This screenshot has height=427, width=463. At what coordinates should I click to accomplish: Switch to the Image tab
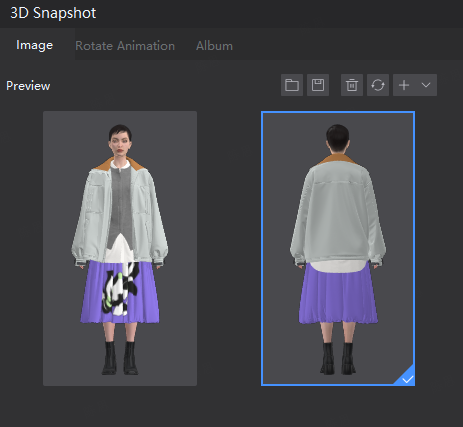35,45
